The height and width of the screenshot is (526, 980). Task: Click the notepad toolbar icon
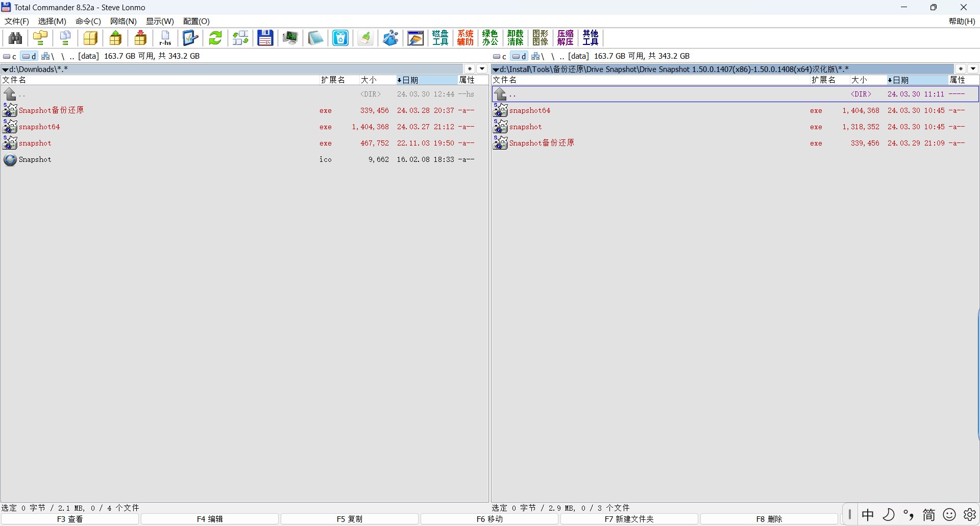[x=315, y=38]
